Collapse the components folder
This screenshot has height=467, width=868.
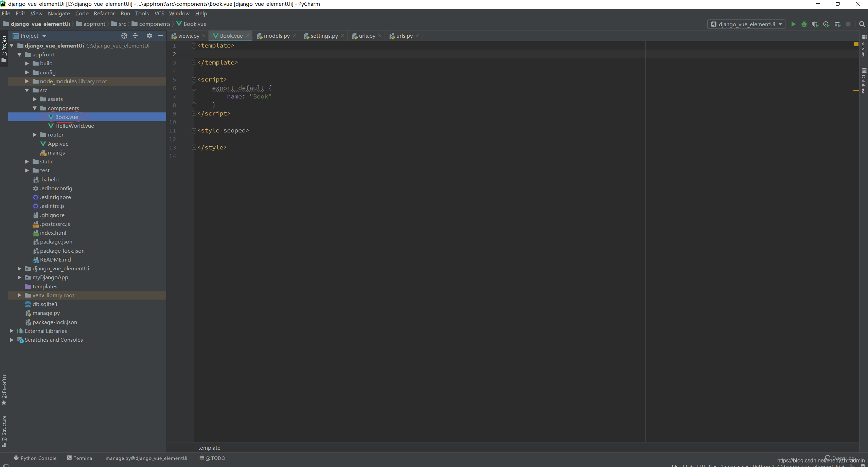tap(35, 108)
